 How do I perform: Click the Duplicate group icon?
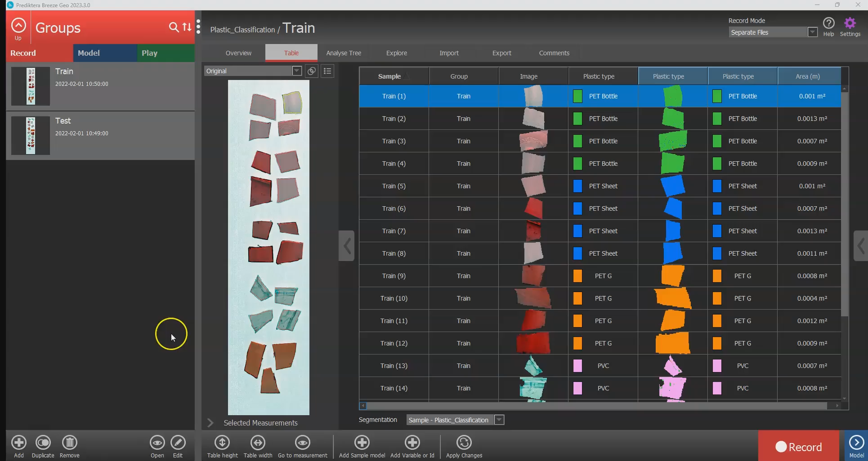point(43,443)
